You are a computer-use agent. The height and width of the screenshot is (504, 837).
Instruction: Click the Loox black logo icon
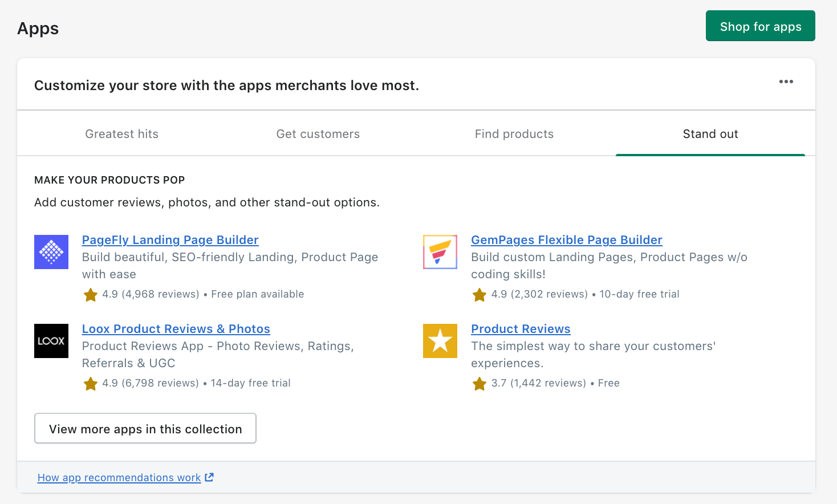51,341
